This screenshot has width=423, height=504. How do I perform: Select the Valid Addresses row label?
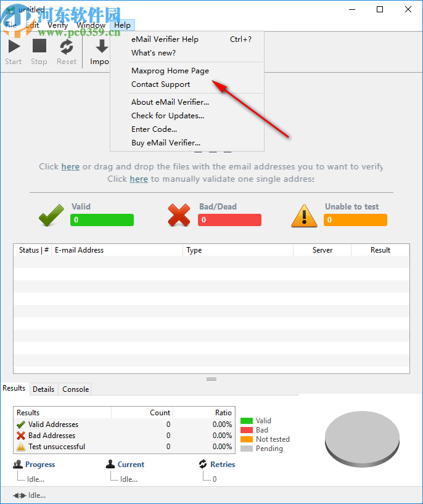pyautogui.click(x=54, y=425)
